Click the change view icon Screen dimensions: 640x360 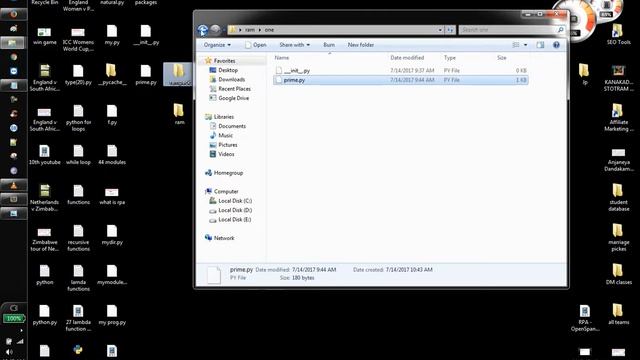516,45
